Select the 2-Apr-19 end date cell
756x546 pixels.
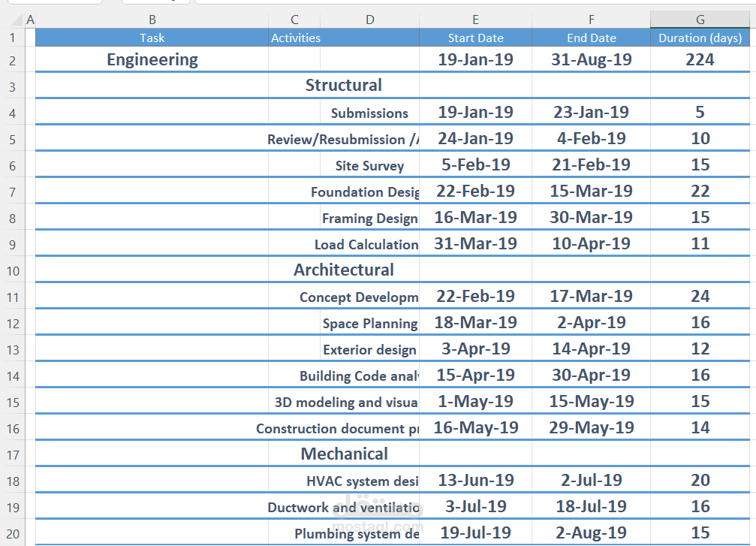(x=591, y=322)
